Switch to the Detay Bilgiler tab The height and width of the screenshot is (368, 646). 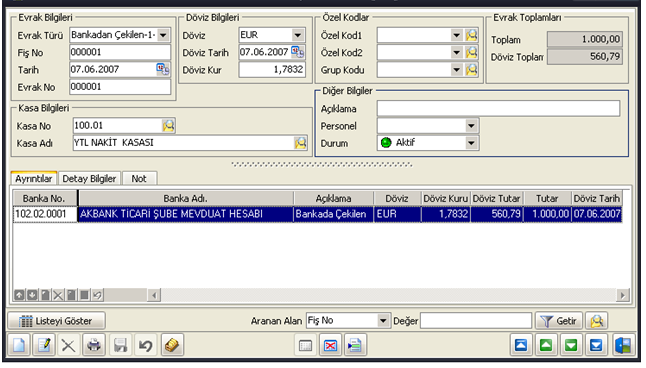(89, 178)
